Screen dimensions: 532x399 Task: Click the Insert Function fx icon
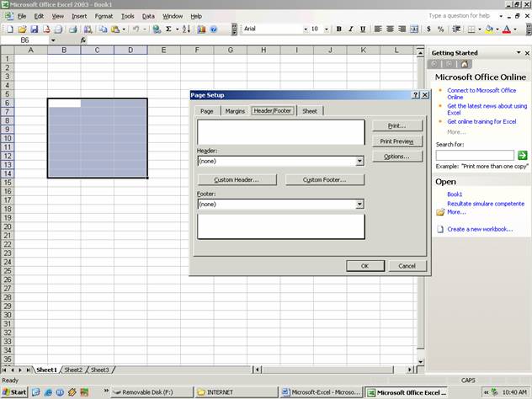(x=83, y=40)
